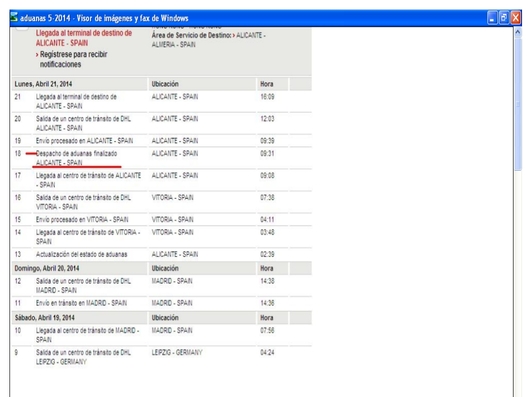Click the time value 14:36
This screenshot has height=397, width=529.
coord(267,303)
